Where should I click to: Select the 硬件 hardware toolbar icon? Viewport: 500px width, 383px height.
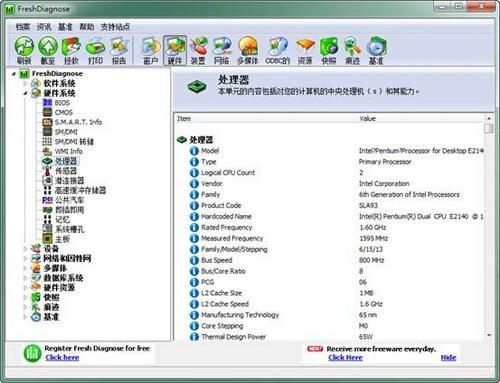(x=175, y=50)
